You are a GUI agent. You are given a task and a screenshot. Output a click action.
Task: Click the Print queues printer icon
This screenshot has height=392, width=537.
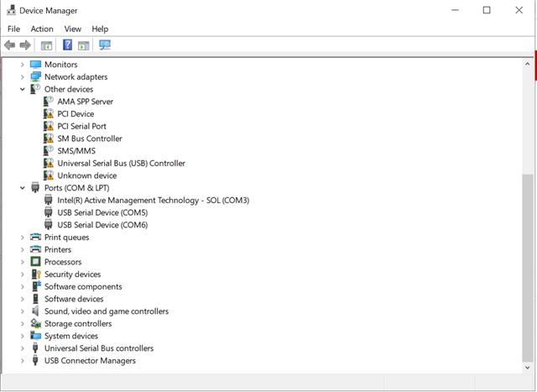tap(35, 237)
